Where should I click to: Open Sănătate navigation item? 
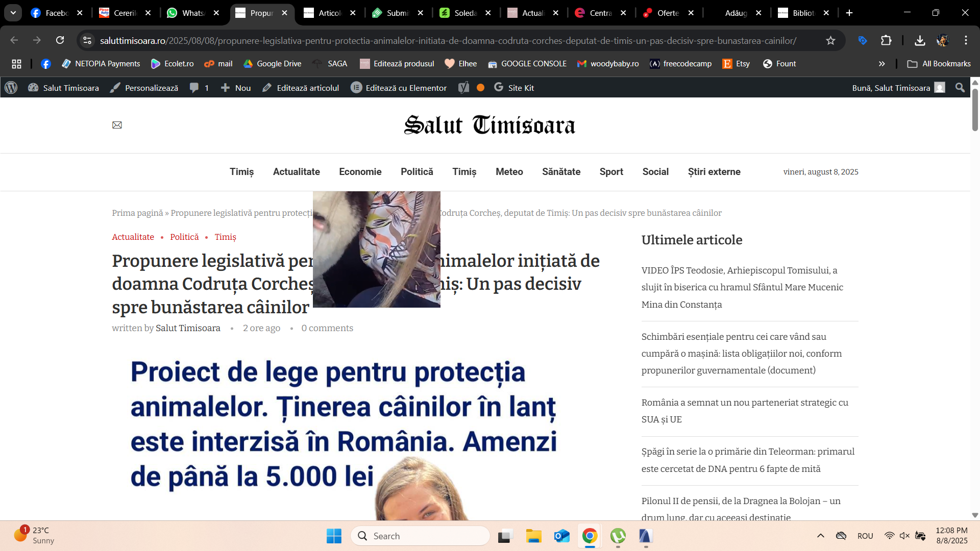click(561, 172)
